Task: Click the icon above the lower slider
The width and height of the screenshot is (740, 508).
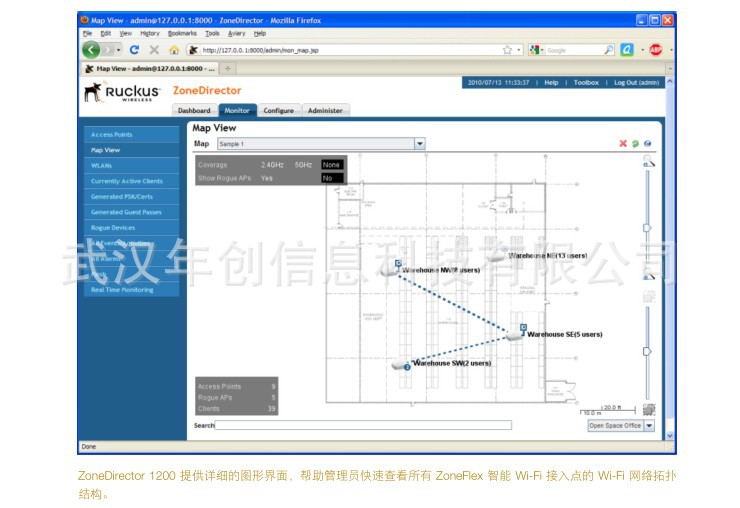Action: 649,296
